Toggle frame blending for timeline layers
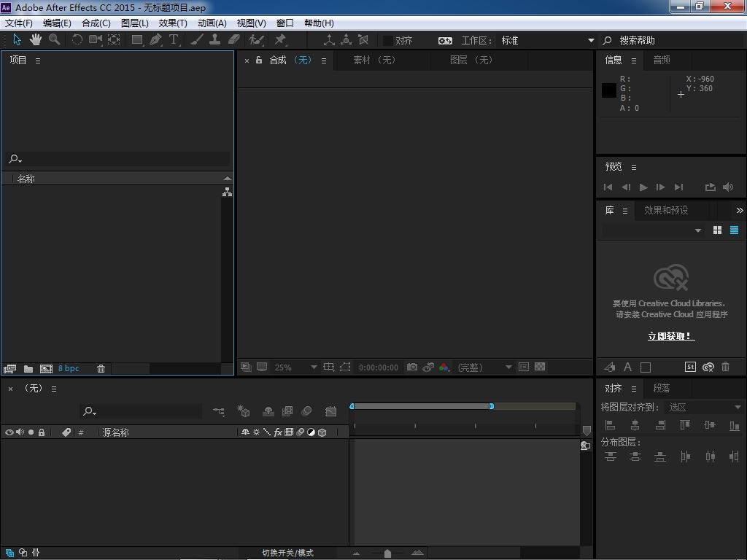Image resolution: width=747 pixels, height=560 pixels. tap(287, 411)
